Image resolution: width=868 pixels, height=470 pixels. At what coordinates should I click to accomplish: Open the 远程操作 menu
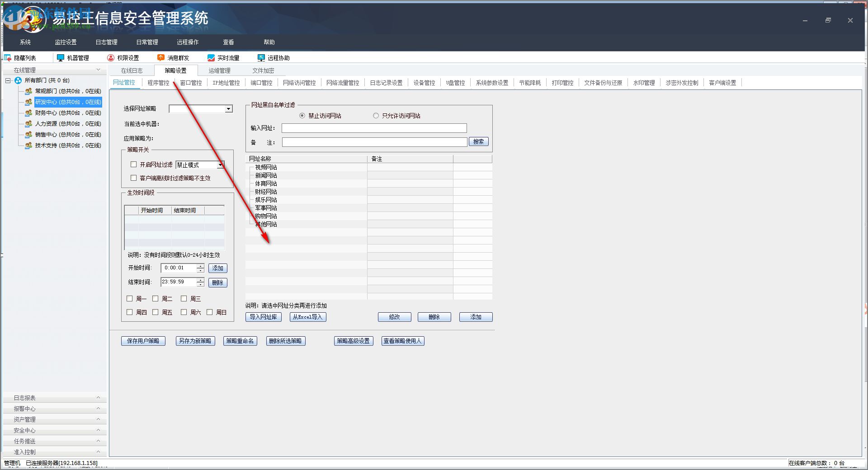(x=188, y=42)
